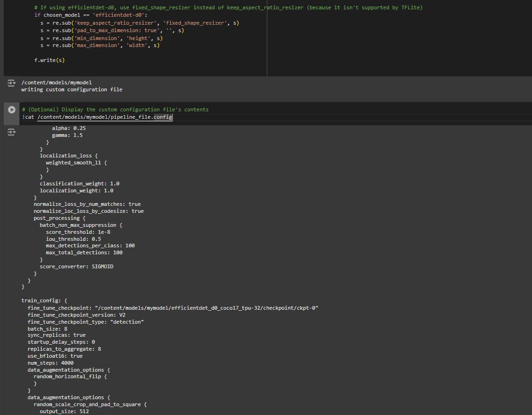Click 'writing custom configuration file' output text

click(x=72, y=89)
